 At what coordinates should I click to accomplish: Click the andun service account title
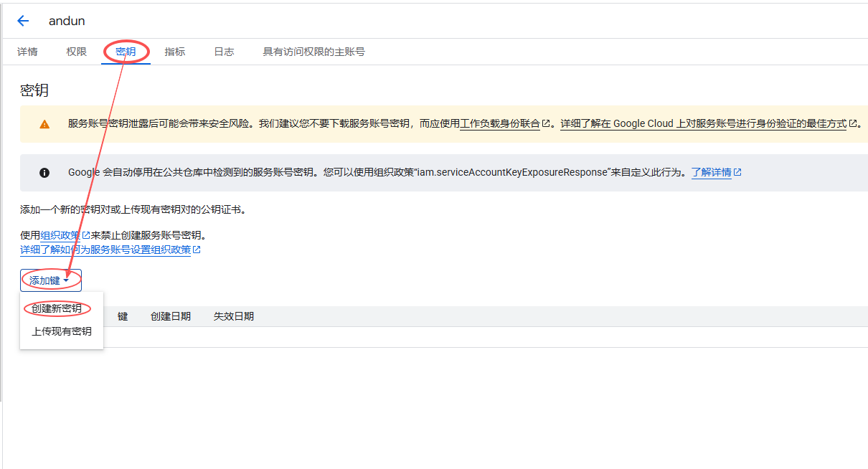[67, 21]
